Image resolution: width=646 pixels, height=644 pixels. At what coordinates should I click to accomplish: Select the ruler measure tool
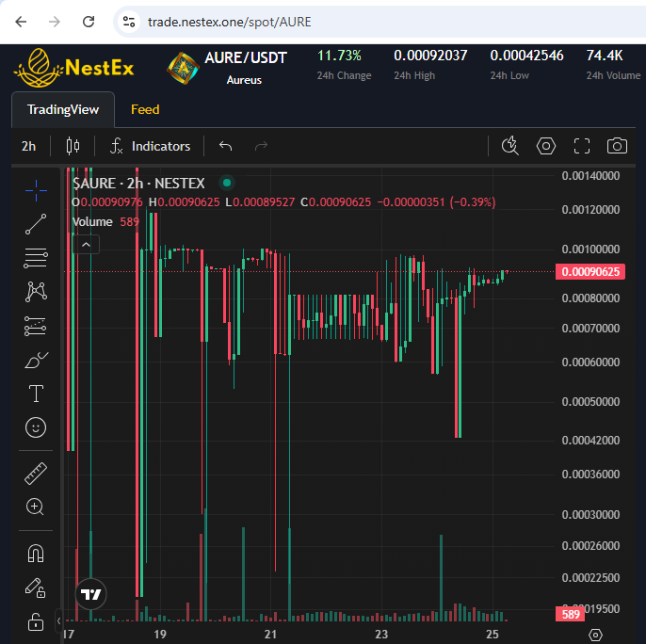click(36, 474)
